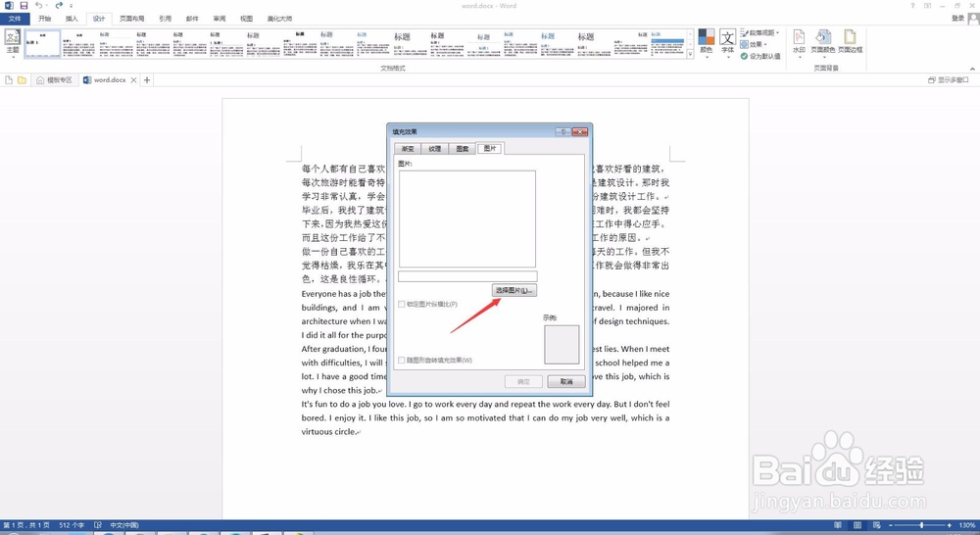Click the zoom in plus button
The width and height of the screenshot is (980, 535).
[x=949, y=525]
